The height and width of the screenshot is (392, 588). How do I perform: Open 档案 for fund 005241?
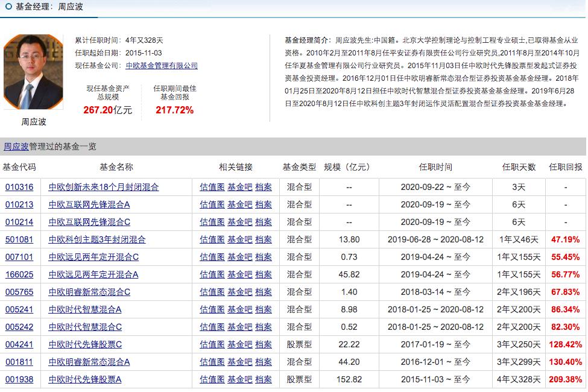(x=264, y=309)
